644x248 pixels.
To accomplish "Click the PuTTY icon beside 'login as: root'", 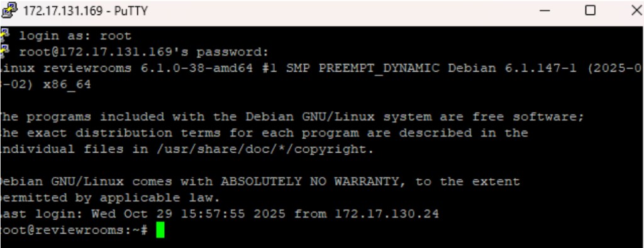I will pyautogui.click(x=4, y=36).
